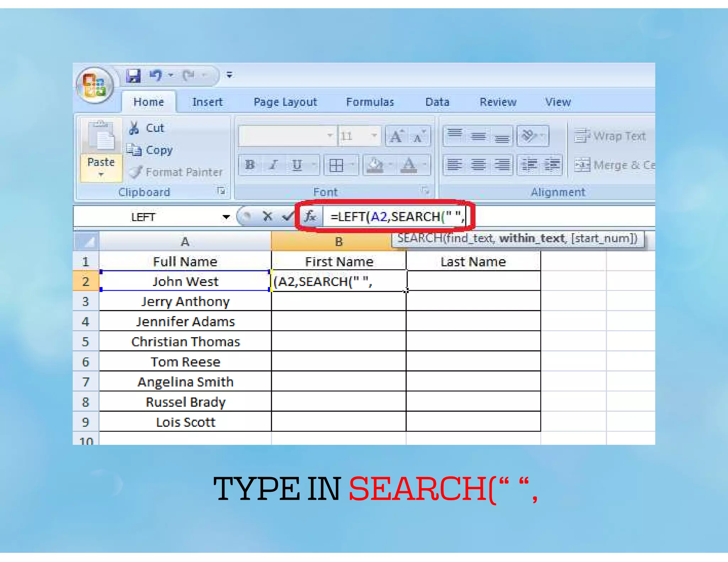Click the Copy icon in Clipboard group
Image resolution: width=728 pixels, height=562 pixels.
coord(134,150)
